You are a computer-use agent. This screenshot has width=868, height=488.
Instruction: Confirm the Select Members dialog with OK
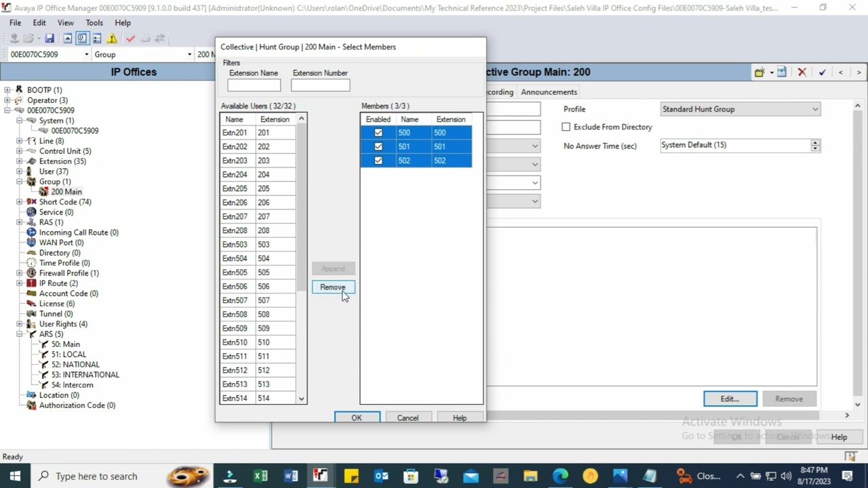coord(357,418)
